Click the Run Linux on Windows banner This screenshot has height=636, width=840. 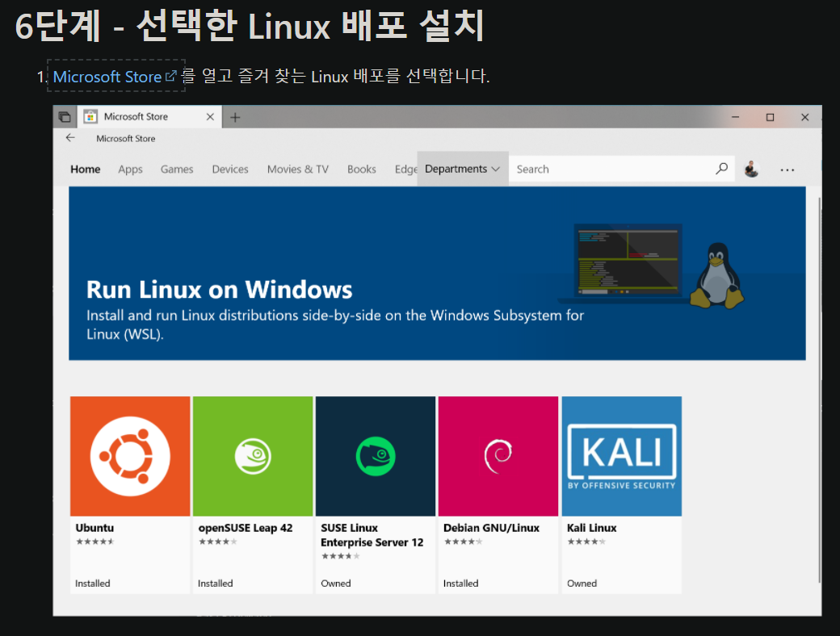pos(437,273)
